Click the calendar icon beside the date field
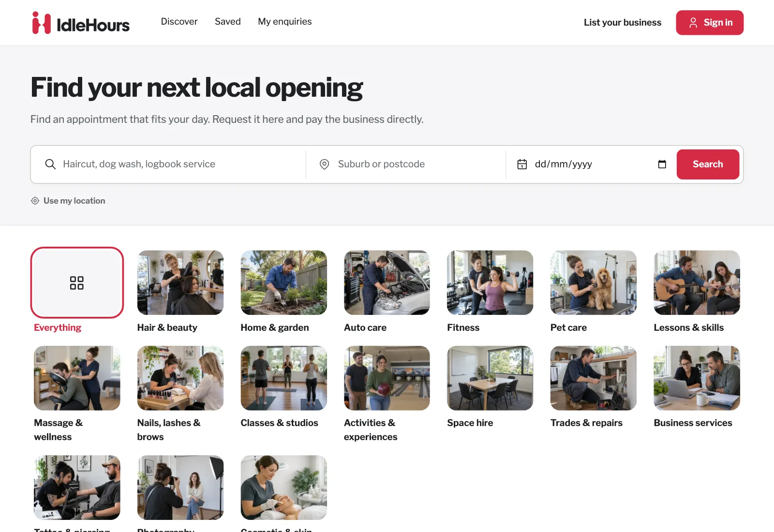Screen dimensions: 774x532 522,164
